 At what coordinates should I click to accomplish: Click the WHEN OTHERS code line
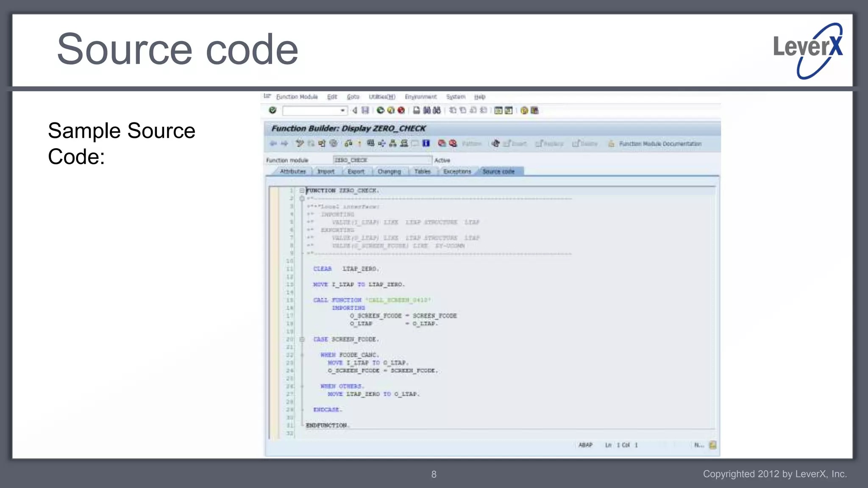pyautogui.click(x=342, y=386)
